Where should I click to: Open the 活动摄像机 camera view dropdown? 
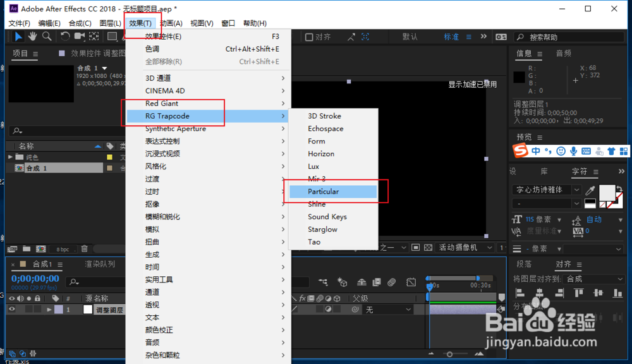[465, 248]
